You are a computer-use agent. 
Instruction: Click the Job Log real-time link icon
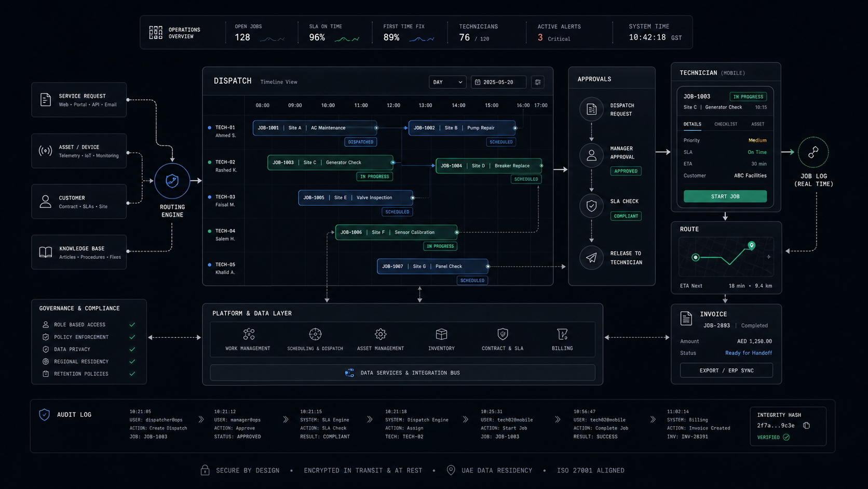813,152
